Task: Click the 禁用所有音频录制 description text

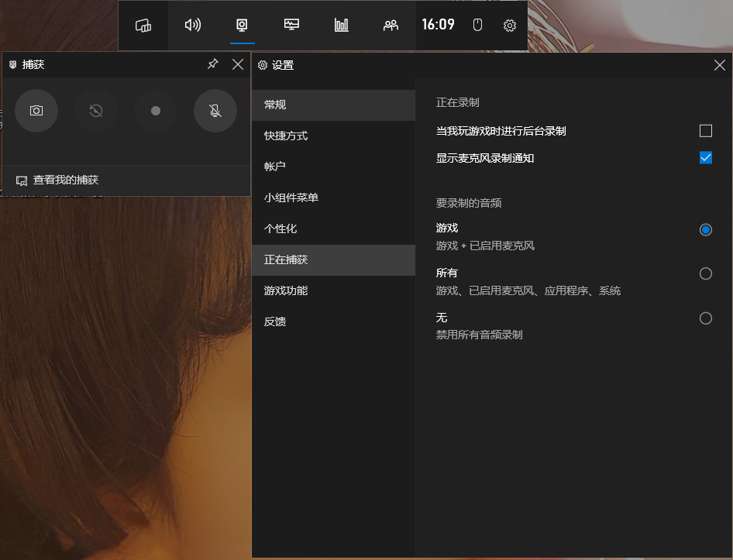Action: point(479,335)
